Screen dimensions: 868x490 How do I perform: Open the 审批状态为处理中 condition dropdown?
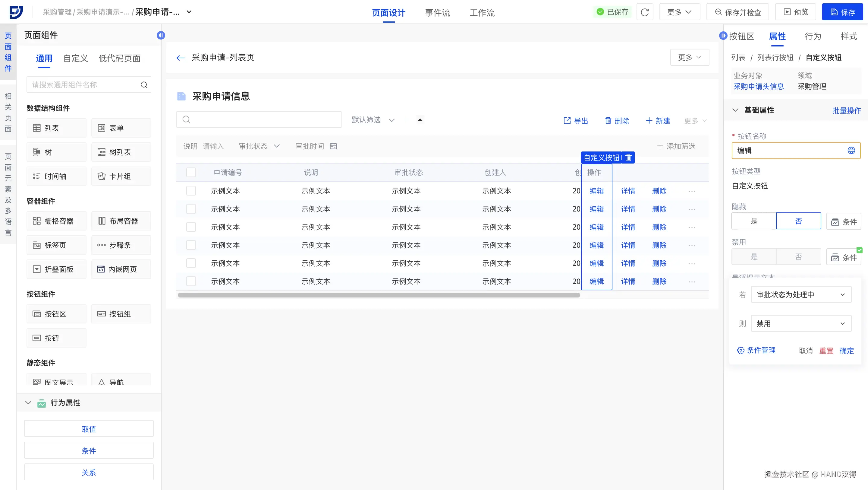[801, 294]
